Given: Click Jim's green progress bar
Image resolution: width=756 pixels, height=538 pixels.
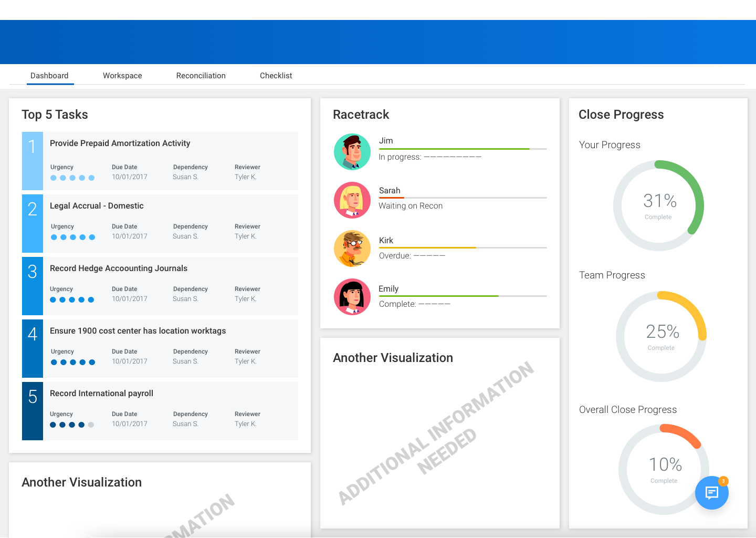Looking at the screenshot, I should pos(454,149).
